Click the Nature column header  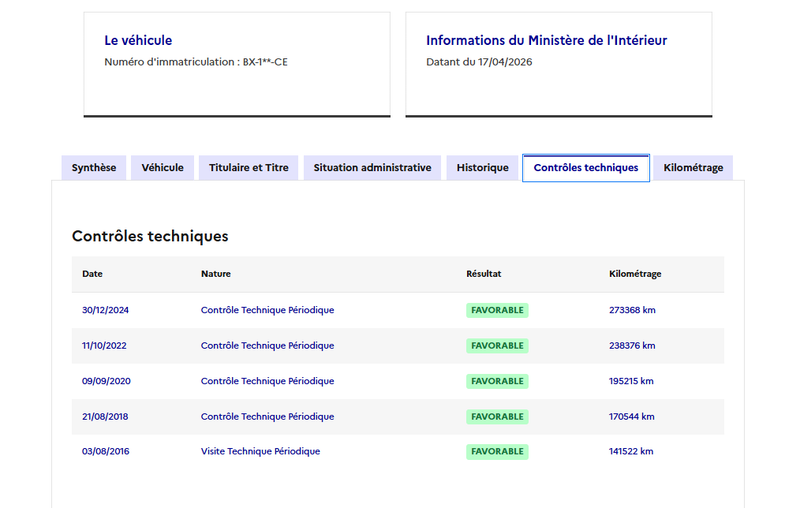point(216,274)
